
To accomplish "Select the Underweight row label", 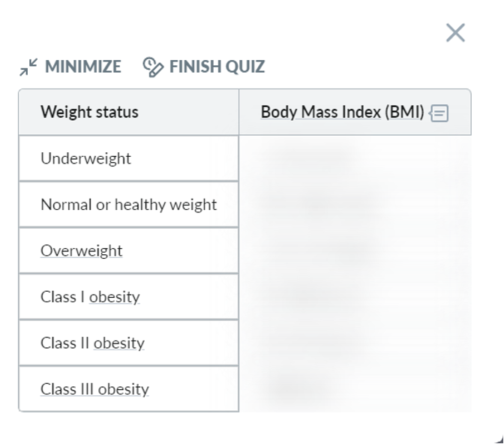I will [85, 158].
